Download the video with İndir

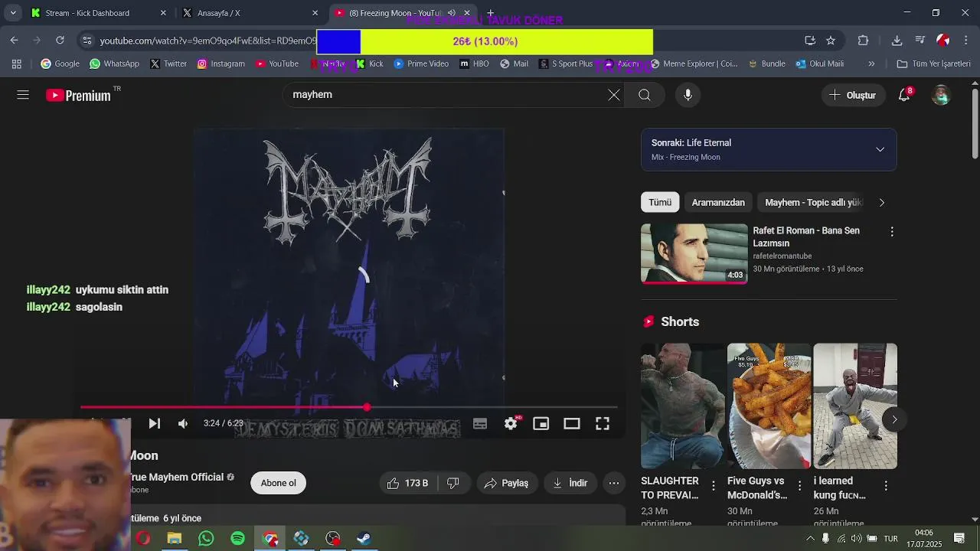tap(570, 483)
